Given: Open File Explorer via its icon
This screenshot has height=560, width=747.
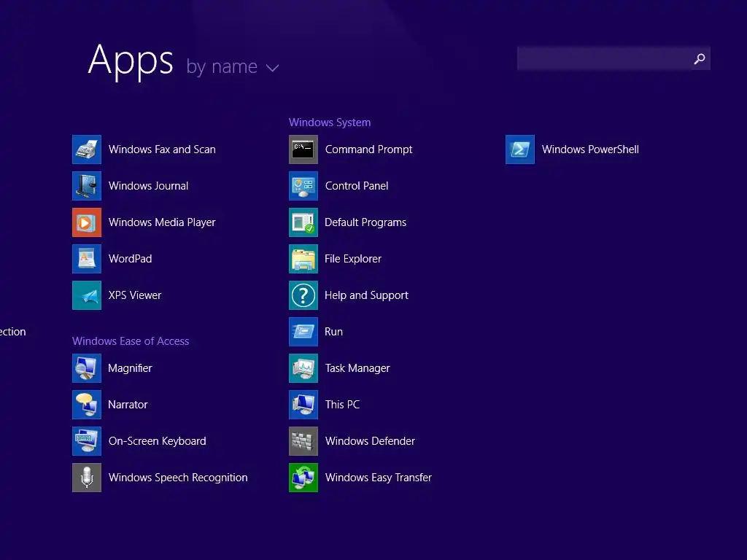Looking at the screenshot, I should (x=303, y=259).
